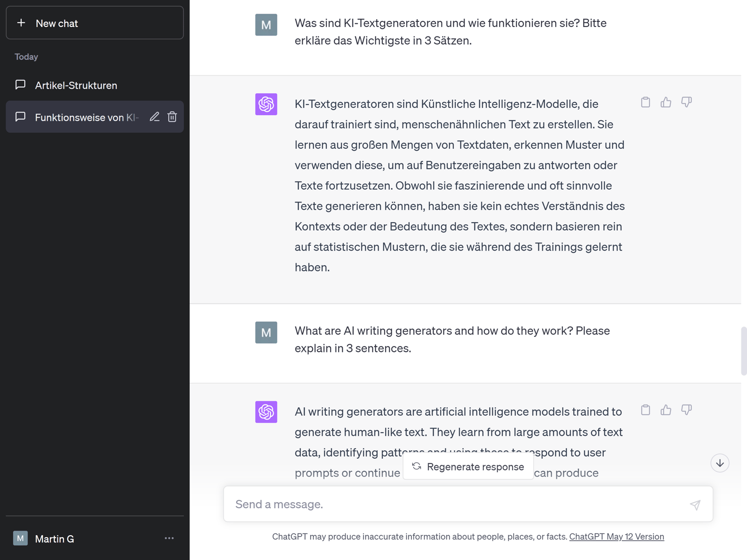Rate the English response with thumbs up
Screen dimensions: 747x560
pyautogui.click(x=666, y=410)
